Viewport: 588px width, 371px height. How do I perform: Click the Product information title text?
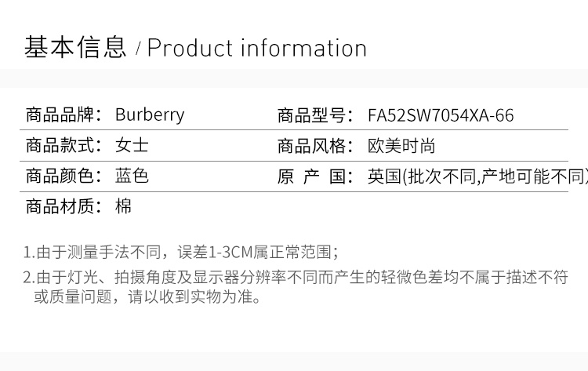click(x=257, y=49)
